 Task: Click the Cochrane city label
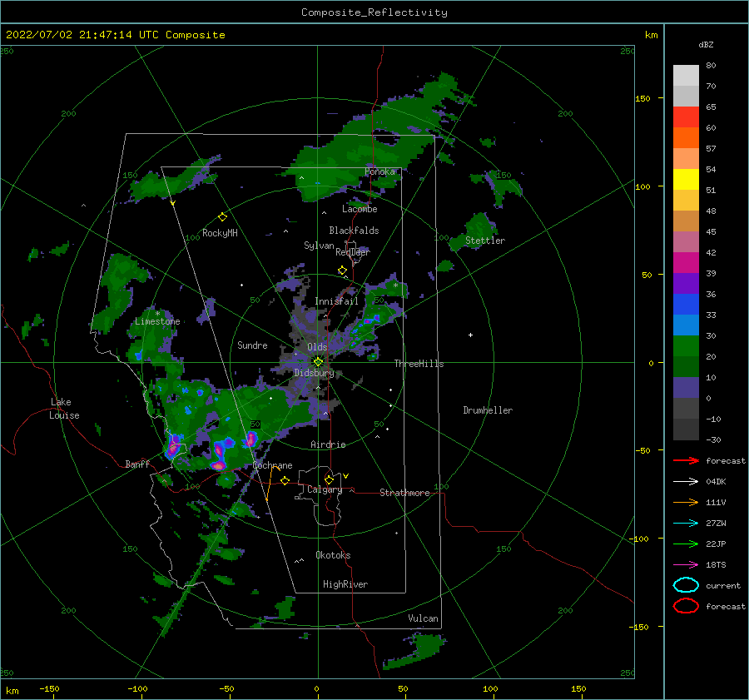pos(272,465)
